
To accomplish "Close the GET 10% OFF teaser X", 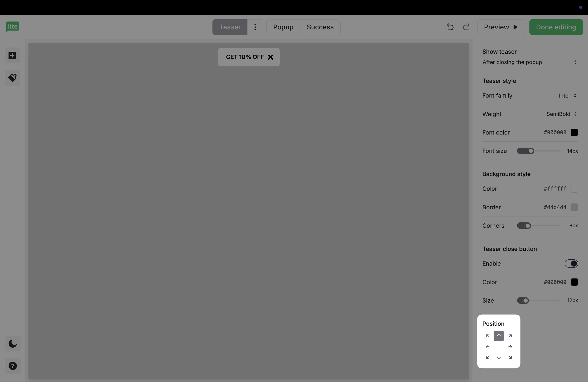I will pos(271,57).
